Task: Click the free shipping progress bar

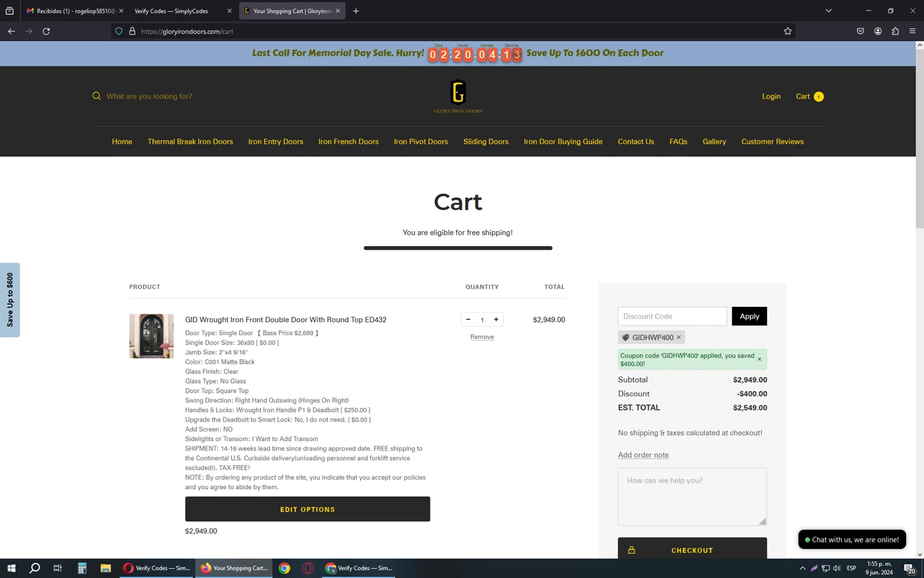Action: click(458, 248)
